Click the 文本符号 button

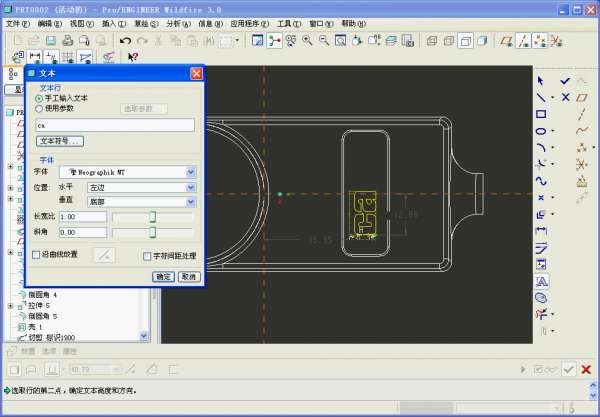[x=60, y=142]
